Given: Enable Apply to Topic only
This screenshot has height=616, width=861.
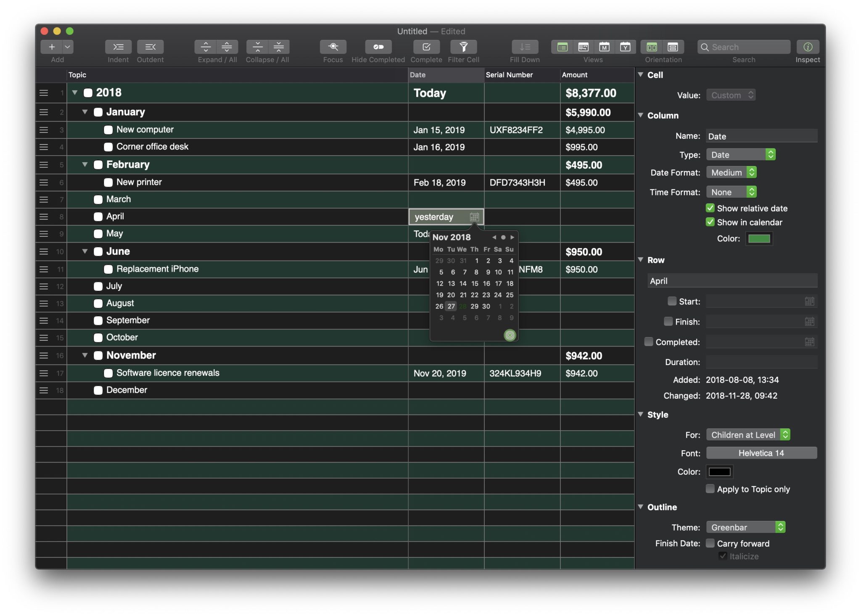Looking at the screenshot, I should coord(710,489).
